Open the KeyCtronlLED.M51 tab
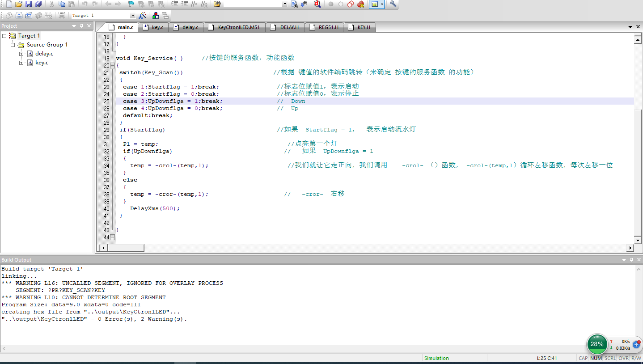The width and height of the screenshot is (643, 364). click(x=234, y=27)
